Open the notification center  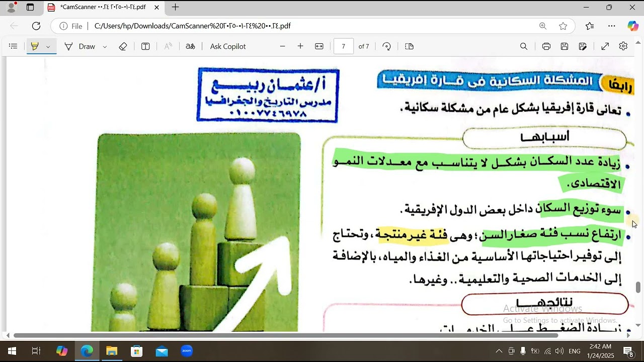click(x=628, y=351)
